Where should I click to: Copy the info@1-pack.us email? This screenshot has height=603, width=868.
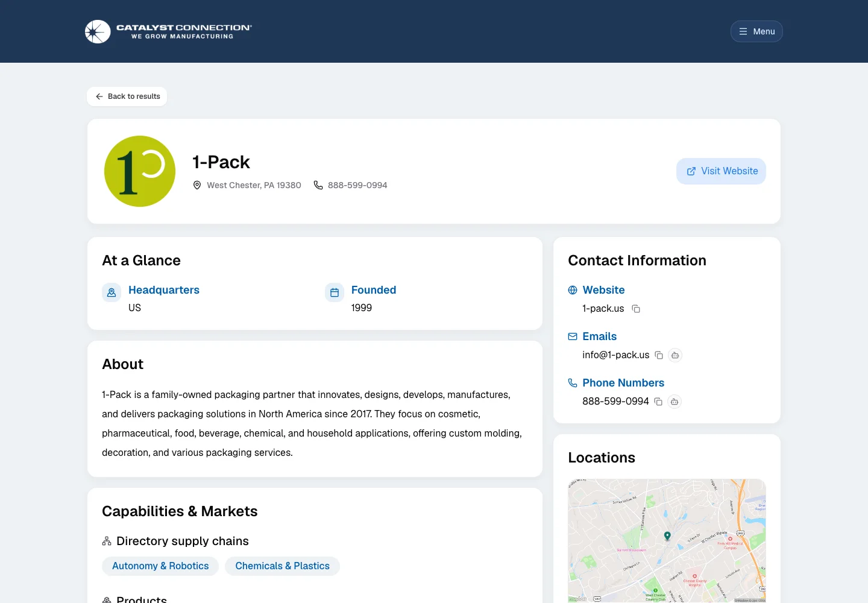(x=659, y=355)
